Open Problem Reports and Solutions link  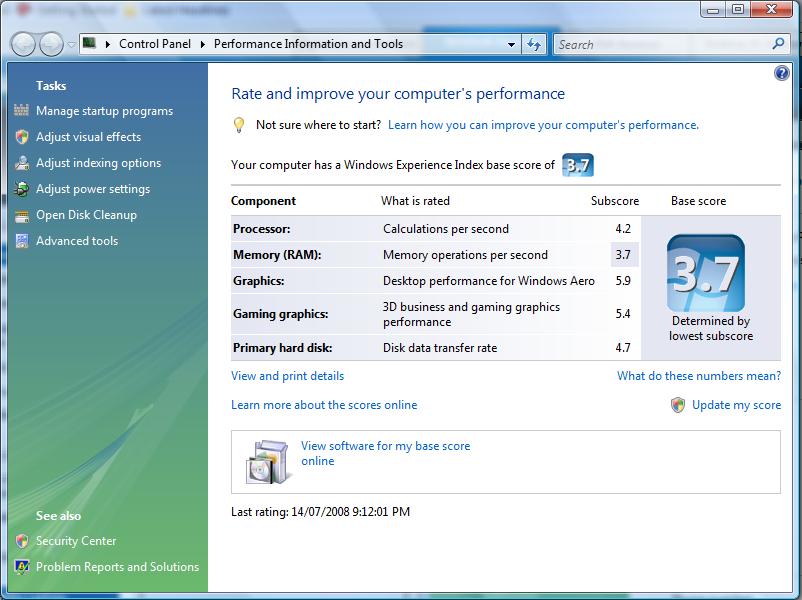pos(117,567)
